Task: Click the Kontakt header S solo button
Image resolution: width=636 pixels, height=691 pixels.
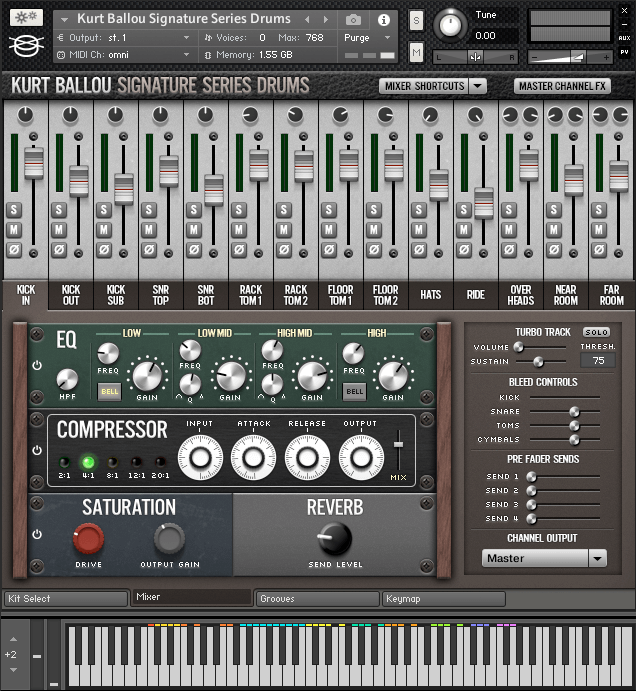Action: (x=416, y=20)
